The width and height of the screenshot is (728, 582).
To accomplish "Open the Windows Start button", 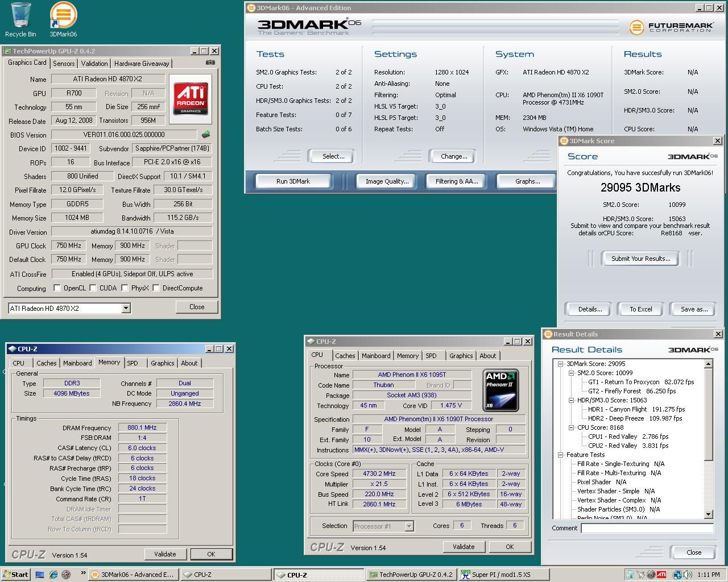I will 15,575.
